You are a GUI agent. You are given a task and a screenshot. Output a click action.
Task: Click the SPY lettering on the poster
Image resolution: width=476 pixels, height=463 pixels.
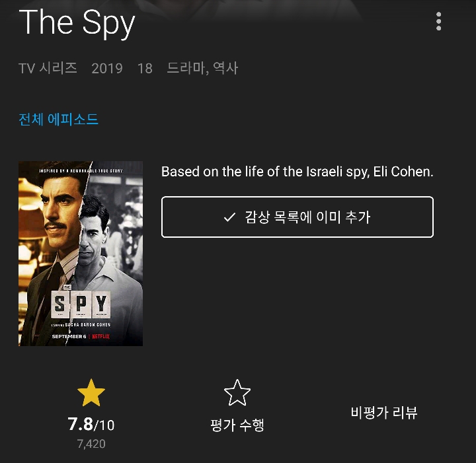coord(81,304)
